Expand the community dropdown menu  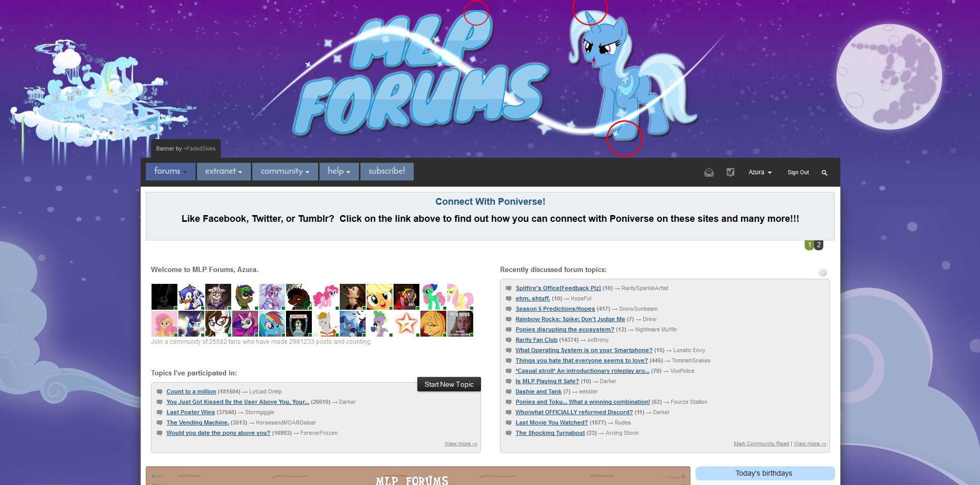[285, 171]
